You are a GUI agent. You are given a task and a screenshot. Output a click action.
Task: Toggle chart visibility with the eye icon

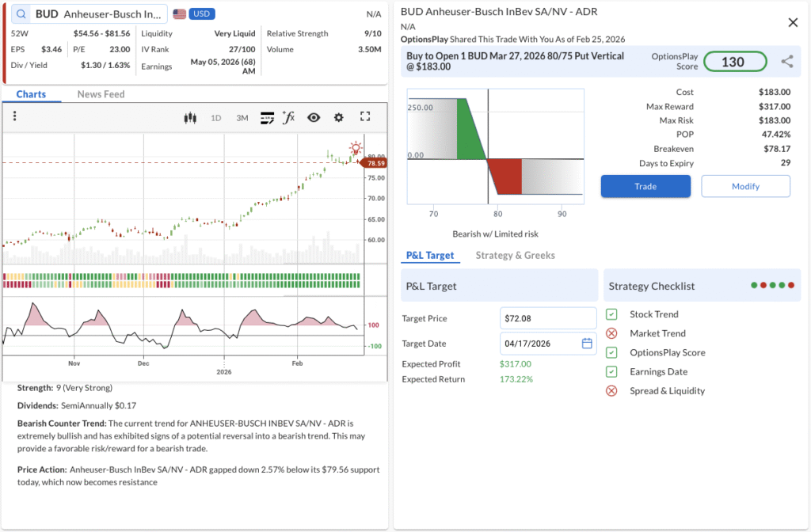click(314, 118)
